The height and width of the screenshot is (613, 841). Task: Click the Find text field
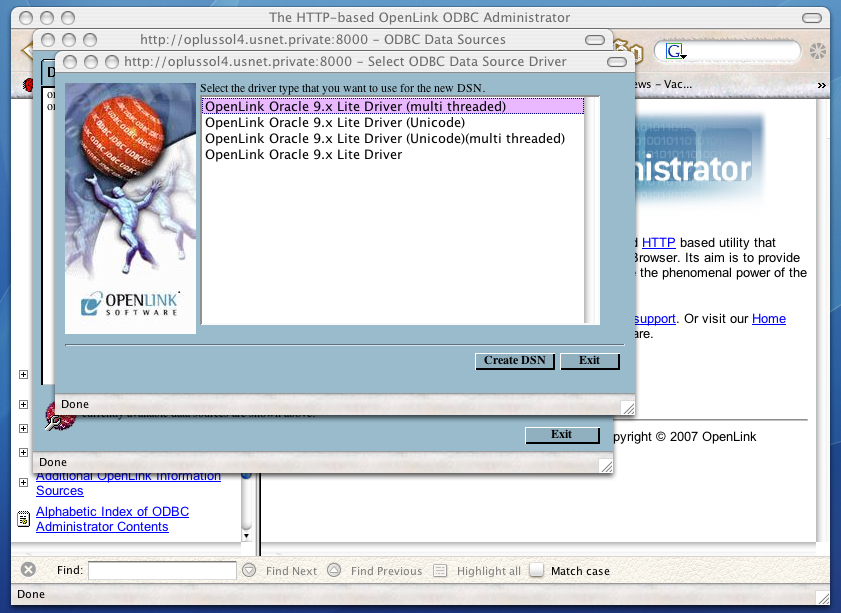coord(162,571)
